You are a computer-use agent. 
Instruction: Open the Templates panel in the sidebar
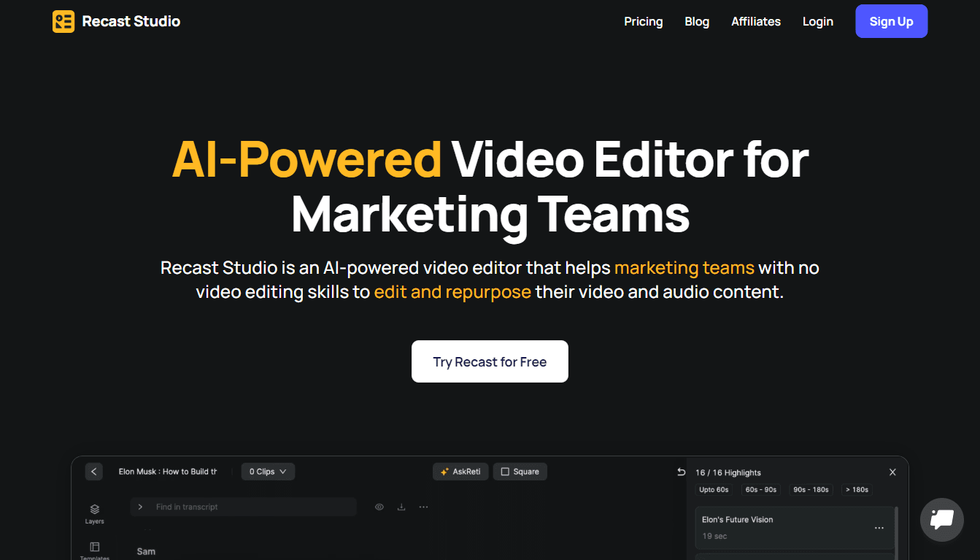click(x=94, y=549)
